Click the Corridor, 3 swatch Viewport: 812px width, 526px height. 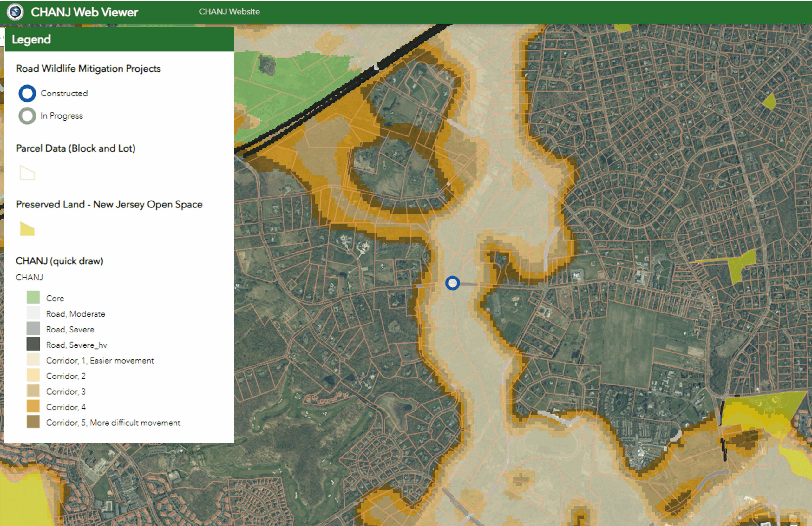point(33,391)
